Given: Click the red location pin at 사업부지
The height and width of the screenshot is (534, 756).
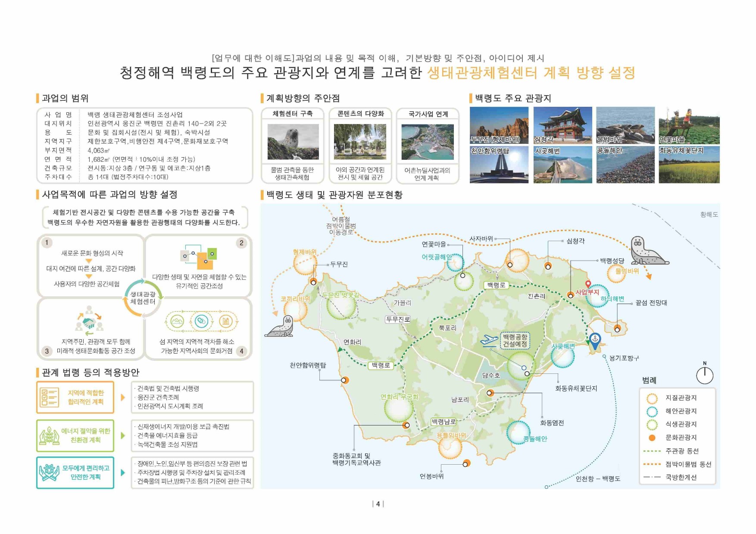Looking at the screenshot, I should point(588,284).
